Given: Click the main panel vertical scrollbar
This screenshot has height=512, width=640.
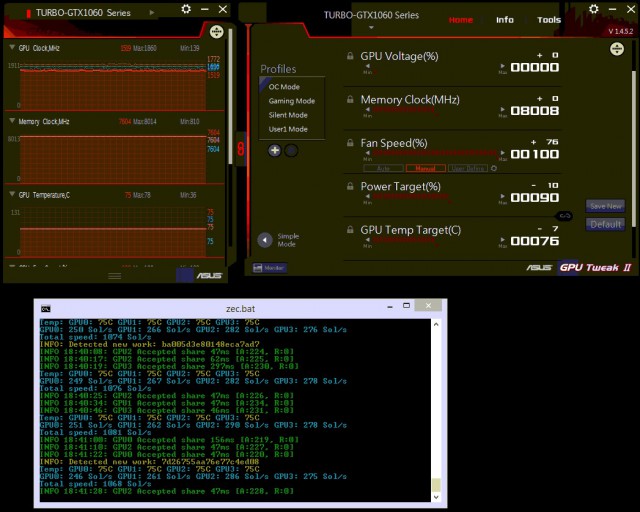Looking at the screenshot, I should tap(634, 149).
